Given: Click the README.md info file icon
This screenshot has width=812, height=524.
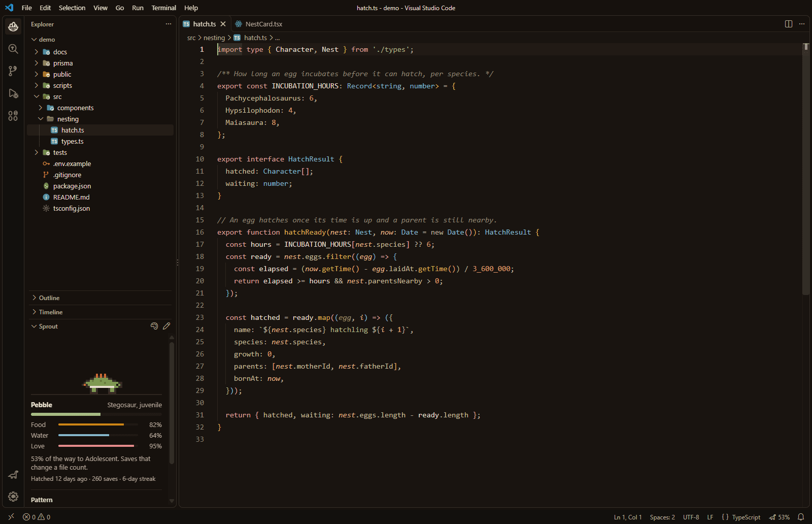Looking at the screenshot, I should [x=46, y=197].
